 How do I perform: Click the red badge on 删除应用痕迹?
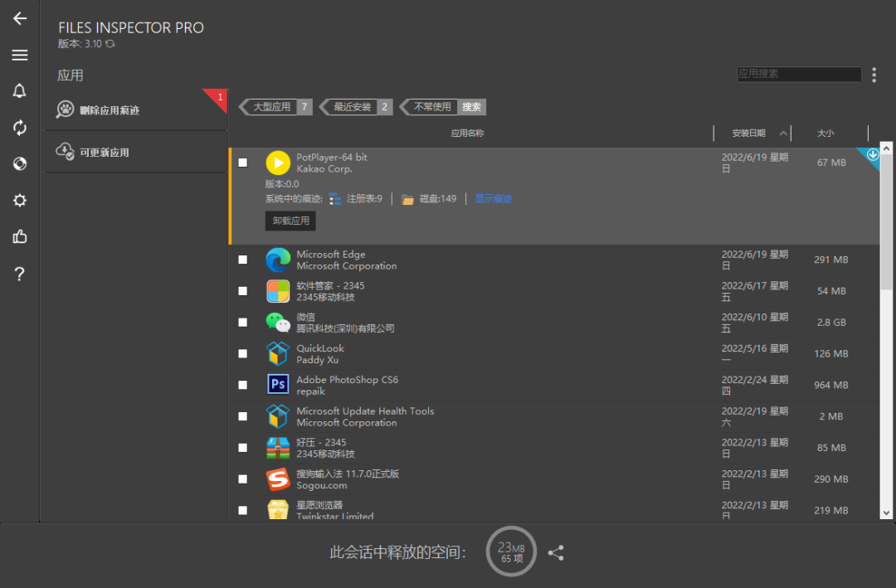click(x=219, y=98)
